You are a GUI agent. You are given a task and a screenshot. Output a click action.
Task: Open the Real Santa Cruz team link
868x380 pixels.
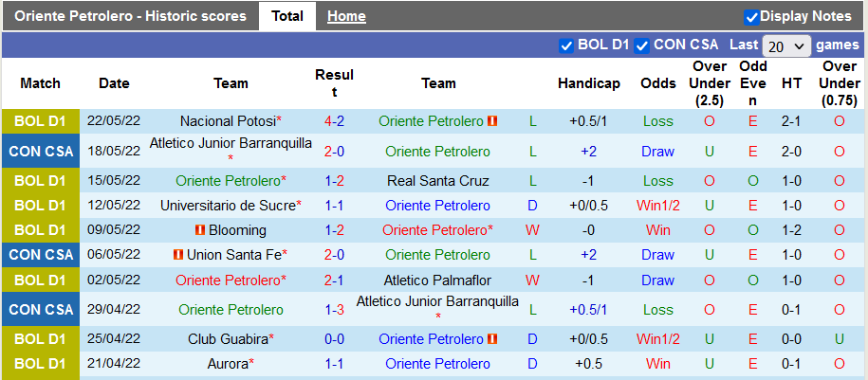[x=438, y=180]
